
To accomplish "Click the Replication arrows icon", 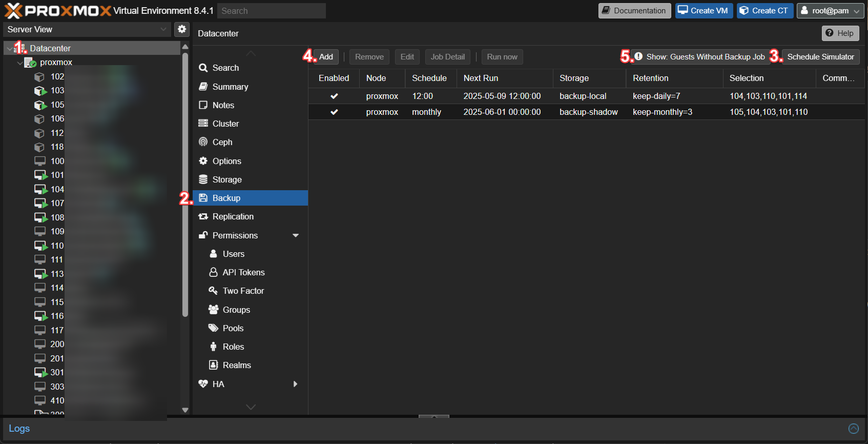I will 203,216.
